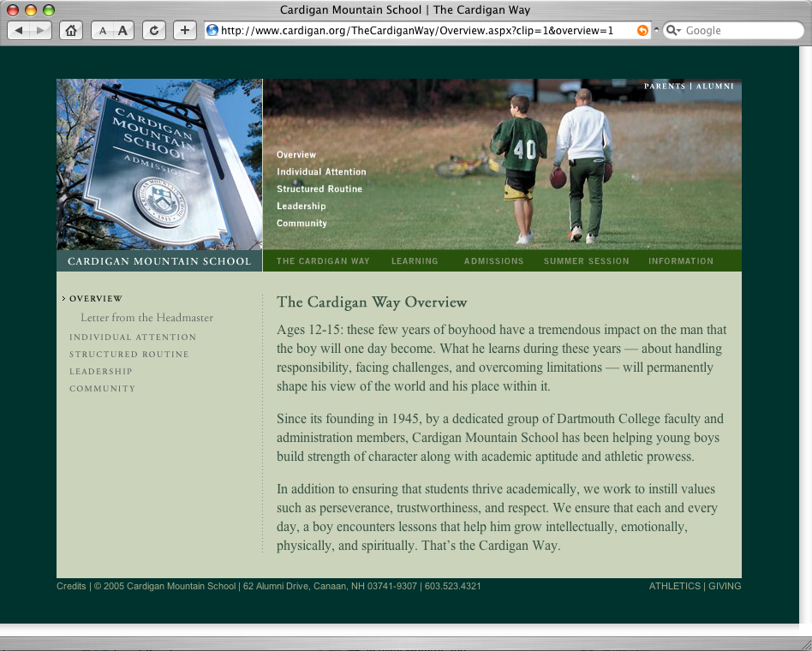Open The Cardigan Way navigation tab

323,261
